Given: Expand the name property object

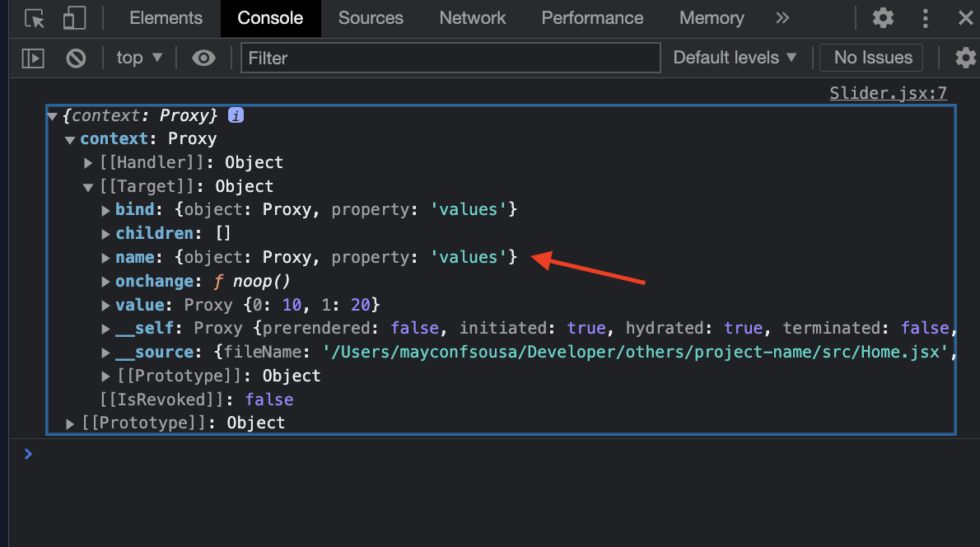Looking at the screenshot, I should (x=105, y=258).
